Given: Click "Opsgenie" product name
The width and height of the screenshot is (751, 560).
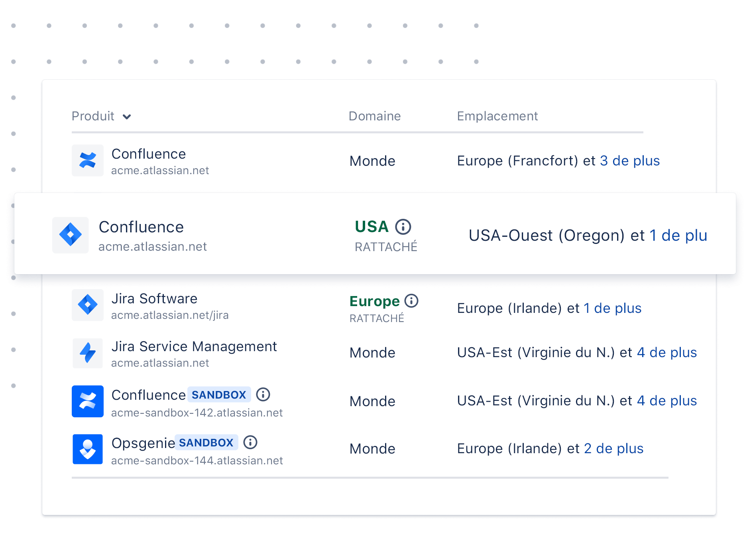Looking at the screenshot, I should pos(143,443).
